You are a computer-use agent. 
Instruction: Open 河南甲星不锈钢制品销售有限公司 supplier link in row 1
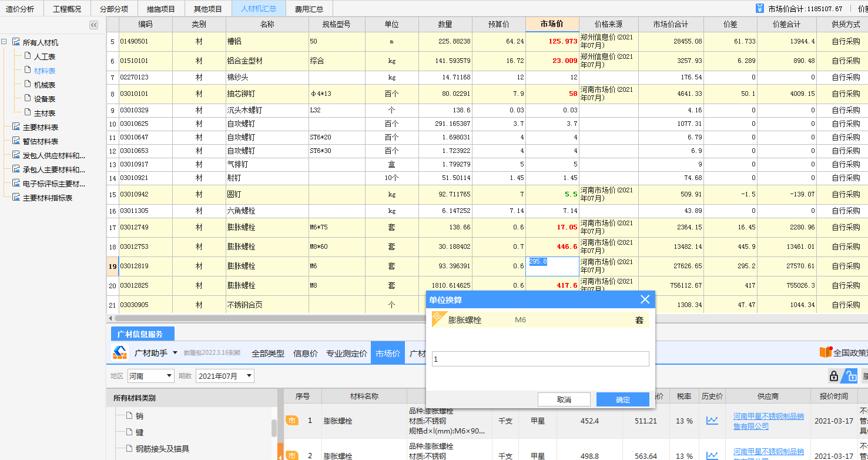click(769, 421)
